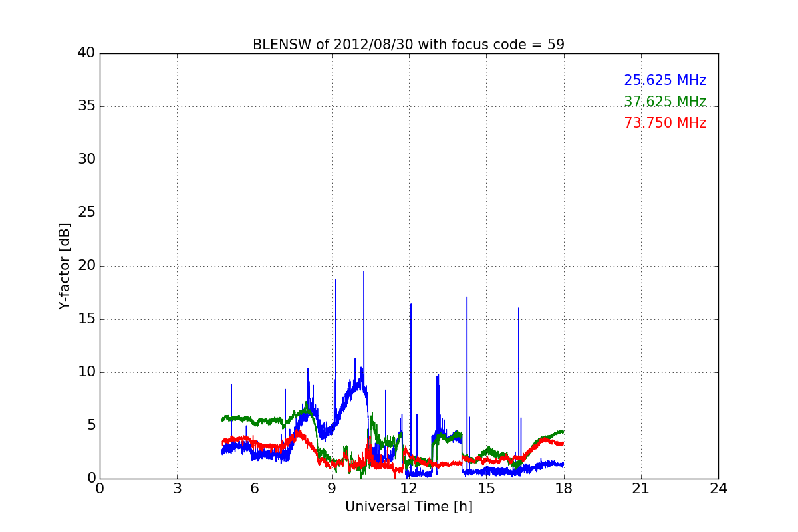Click the x-axis tick label '9'
This screenshot has width=798, height=532.
[332, 489]
